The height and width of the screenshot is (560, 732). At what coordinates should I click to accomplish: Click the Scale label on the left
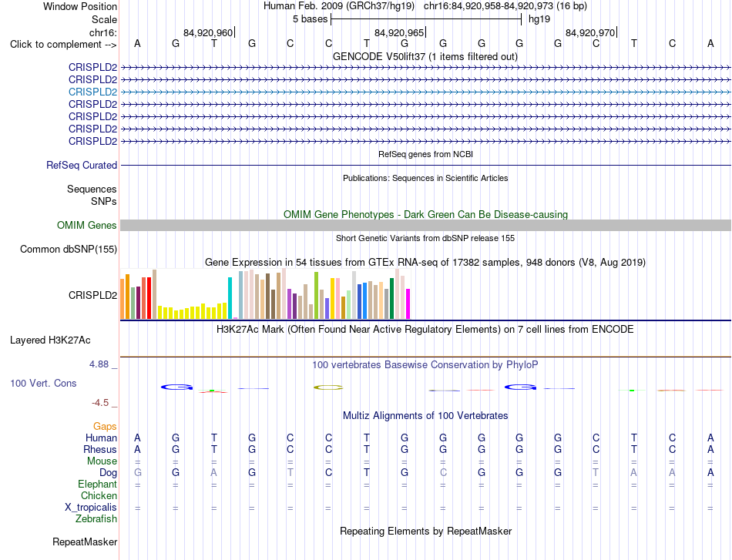click(104, 19)
